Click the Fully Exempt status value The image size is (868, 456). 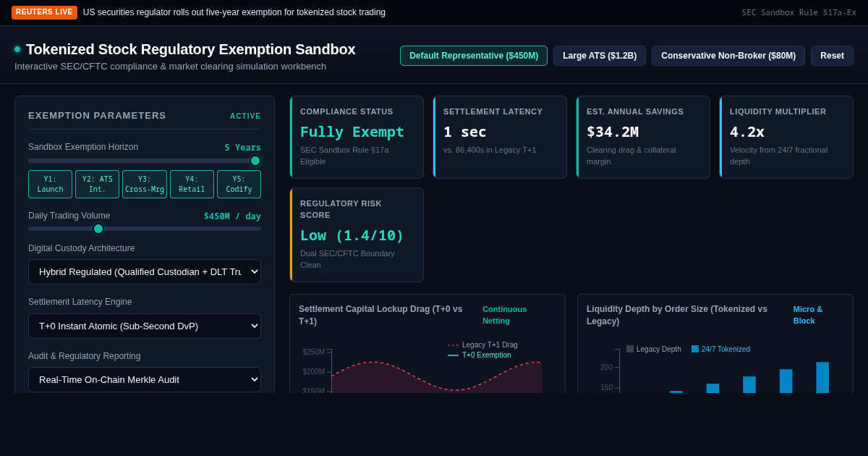[352, 132]
